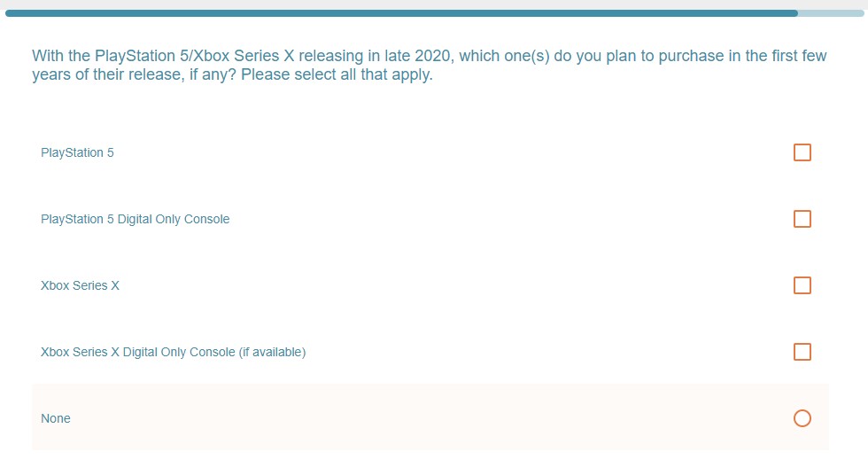868x475 pixels.
Task: Click the filled part of the survey progress bar
Action: [x=401, y=13]
